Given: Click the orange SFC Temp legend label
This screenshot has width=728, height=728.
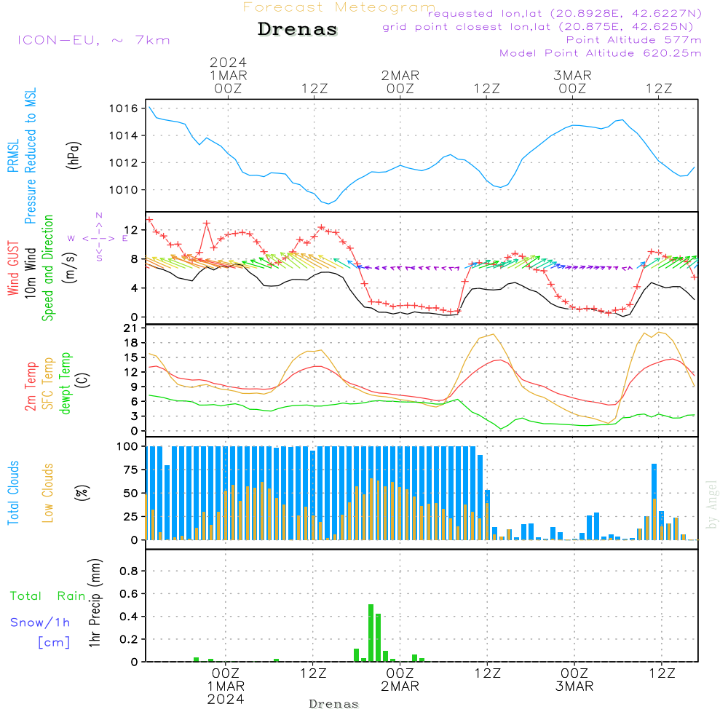Looking at the screenshot, I should 49,383.
